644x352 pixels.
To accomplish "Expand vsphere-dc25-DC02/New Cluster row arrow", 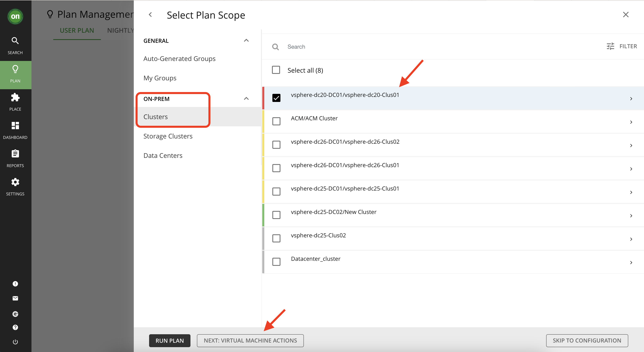I will tap(631, 216).
